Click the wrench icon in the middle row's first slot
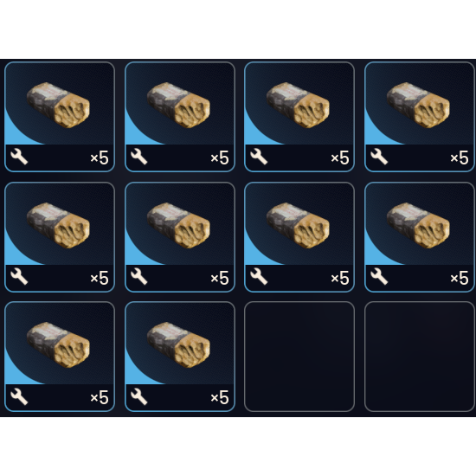Viewport: 476px width, 476px height. click(19, 277)
